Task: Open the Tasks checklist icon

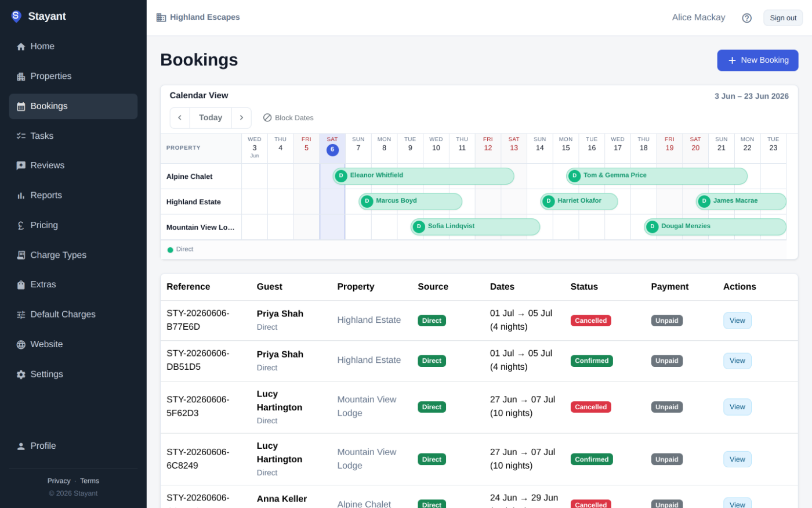Action: tap(21, 136)
